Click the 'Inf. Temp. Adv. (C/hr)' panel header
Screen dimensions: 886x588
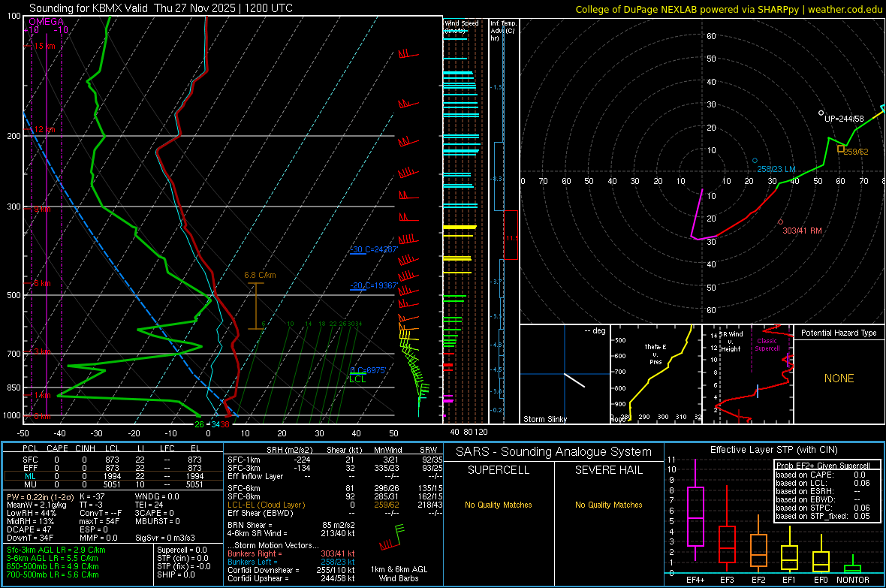(x=504, y=31)
